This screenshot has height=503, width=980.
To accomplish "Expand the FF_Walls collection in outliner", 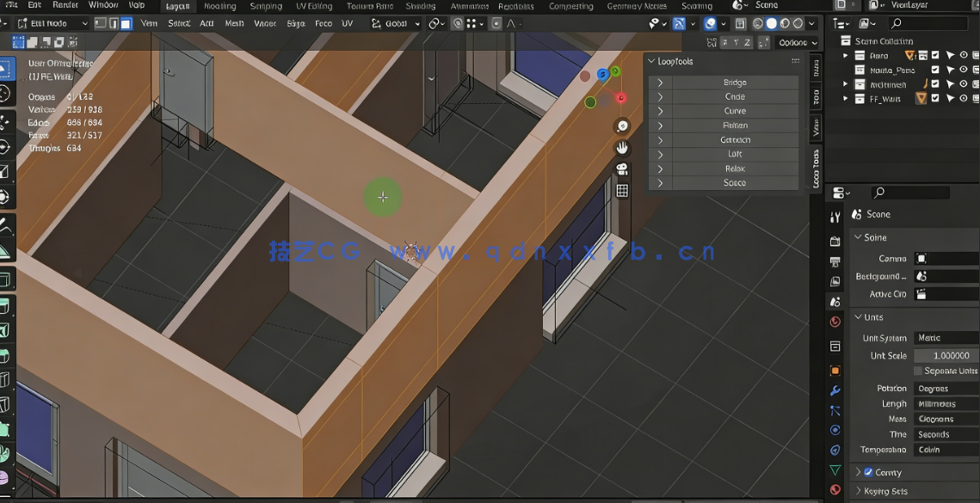I will pos(846,98).
